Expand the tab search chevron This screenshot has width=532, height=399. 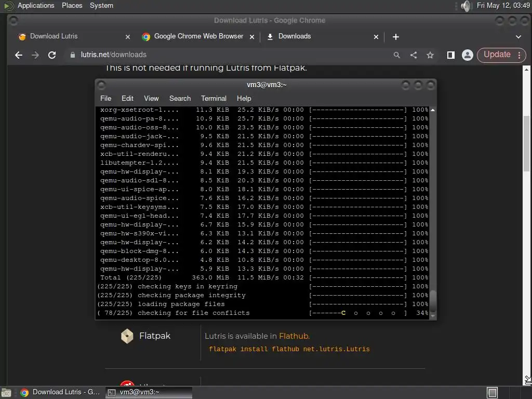pos(518,37)
